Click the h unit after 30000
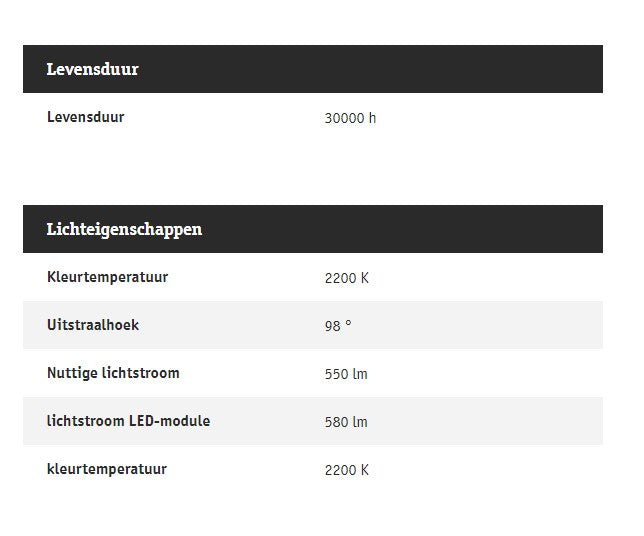Image resolution: width=644 pixels, height=536 pixels. click(x=372, y=118)
